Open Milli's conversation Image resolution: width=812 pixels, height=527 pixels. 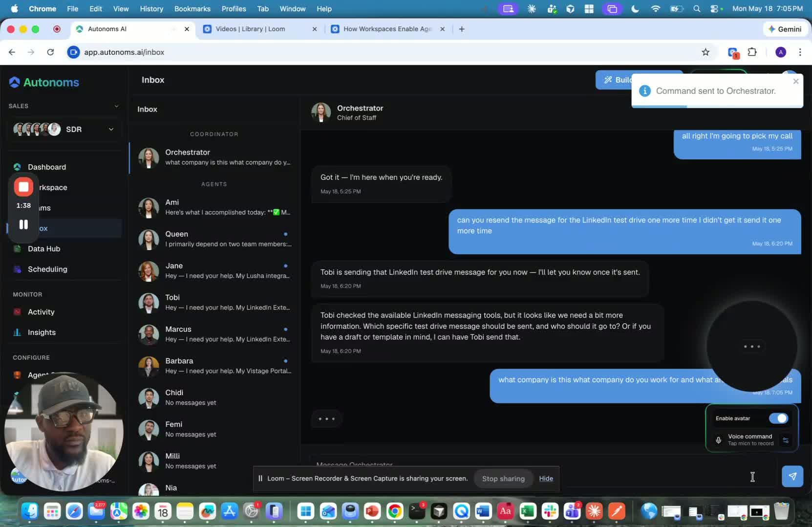(x=214, y=461)
